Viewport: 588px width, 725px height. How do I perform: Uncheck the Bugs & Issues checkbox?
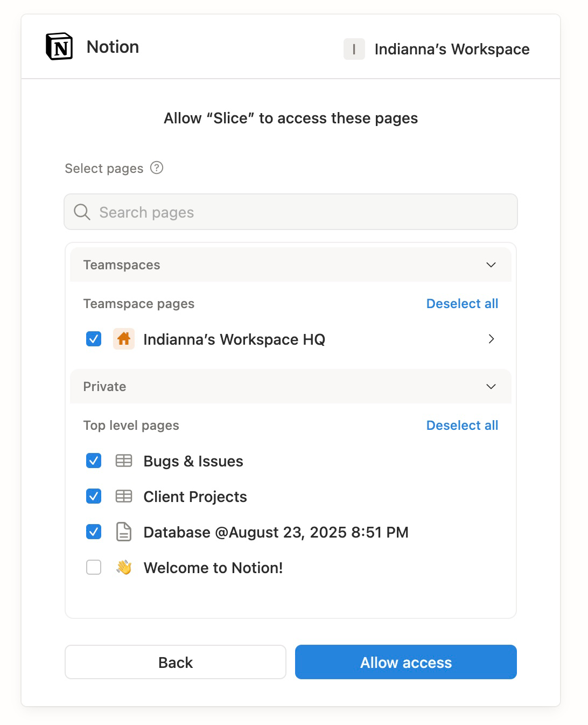point(94,461)
